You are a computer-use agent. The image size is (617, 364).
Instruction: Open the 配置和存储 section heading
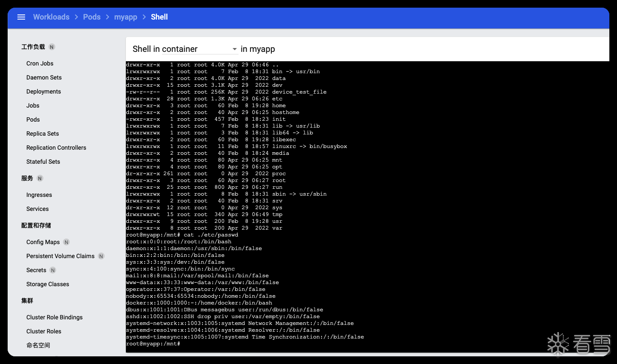coord(36,225)
